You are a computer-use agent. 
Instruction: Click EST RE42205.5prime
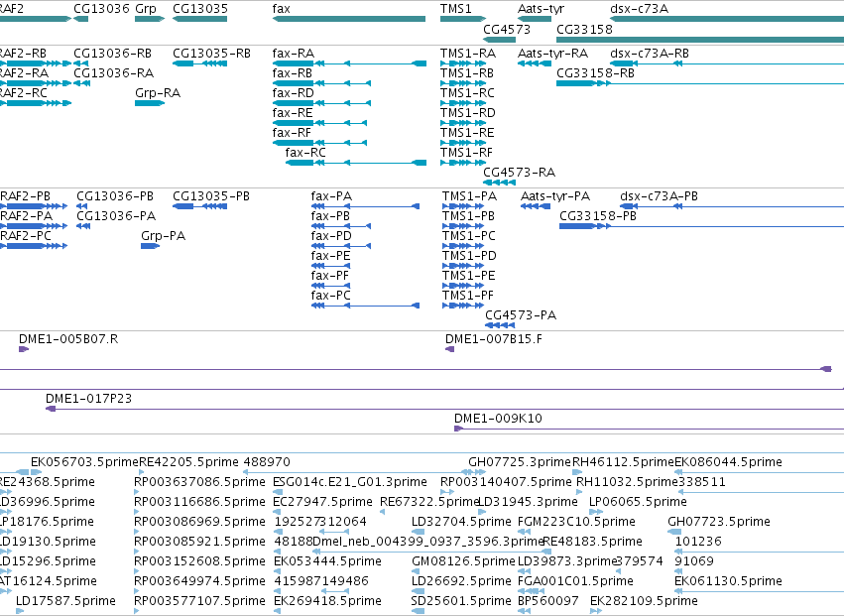[188, 462]
